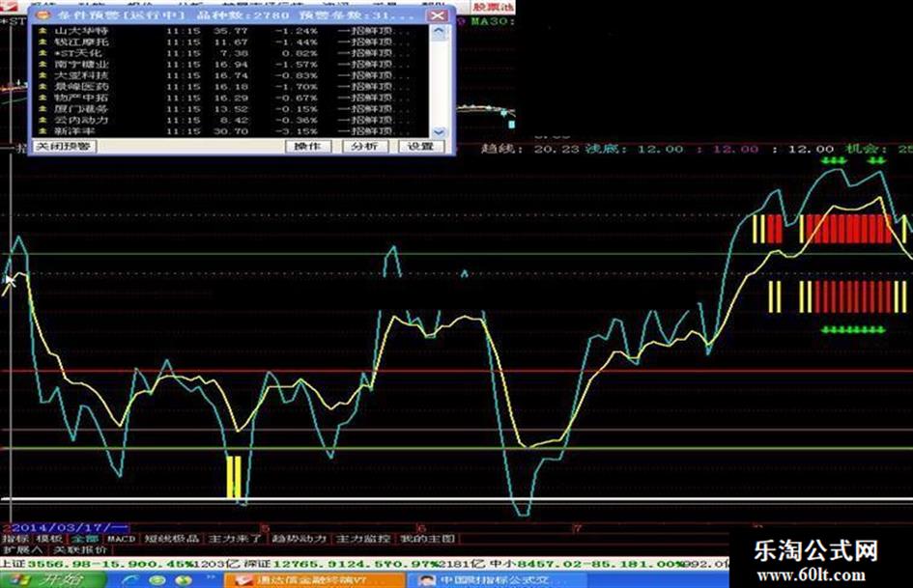
Task: Select the 景峰医药 alert row
Action: 232,87
